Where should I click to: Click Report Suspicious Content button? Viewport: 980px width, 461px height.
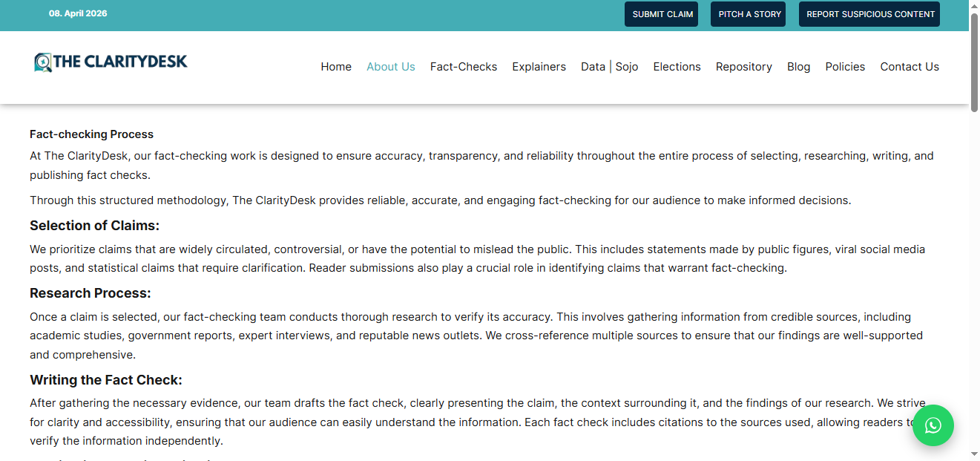tap(869, 14)
